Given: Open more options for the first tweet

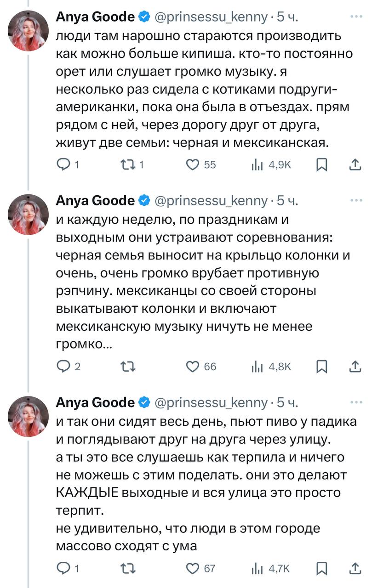Looking at the screenshot, I should 356,17.
